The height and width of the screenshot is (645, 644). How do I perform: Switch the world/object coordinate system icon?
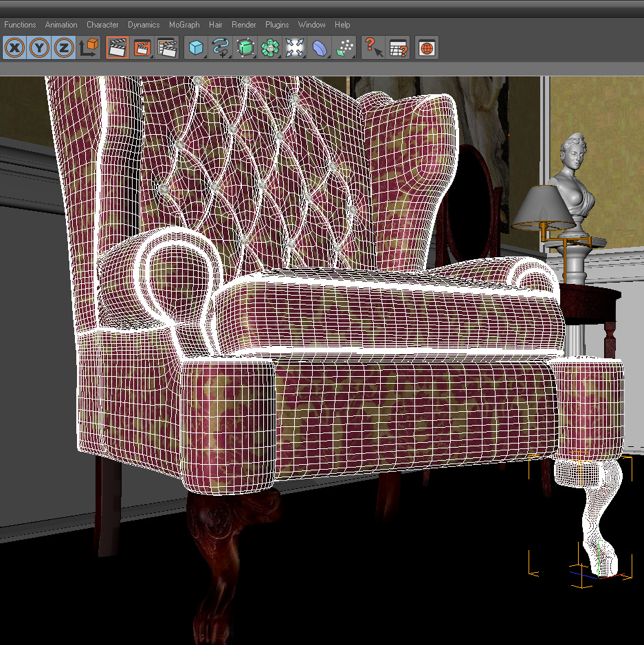tap(89, 47)
